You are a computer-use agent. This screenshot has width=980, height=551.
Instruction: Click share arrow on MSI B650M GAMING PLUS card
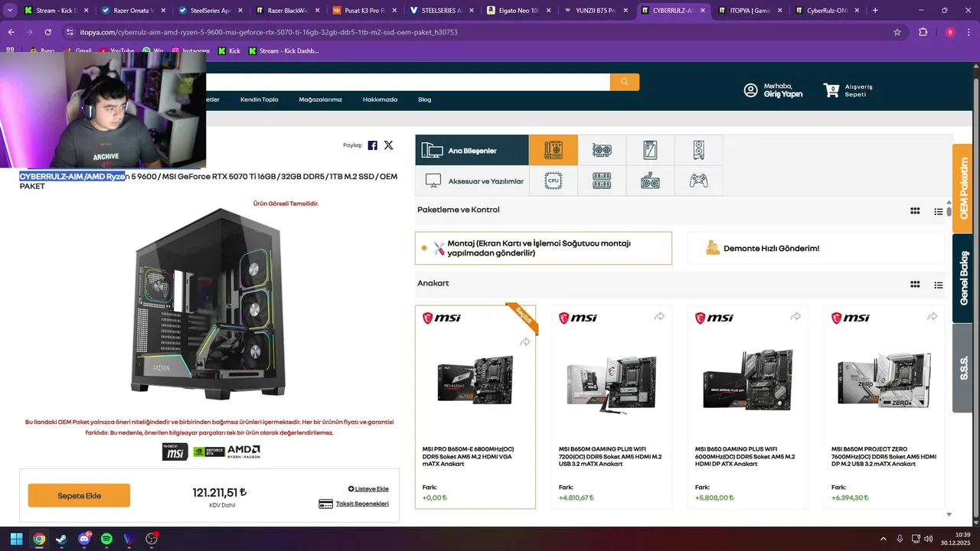coord(659,317)
